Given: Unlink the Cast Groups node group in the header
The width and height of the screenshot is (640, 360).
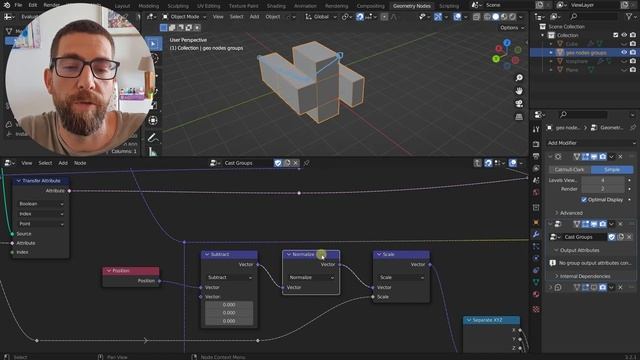Looking at the screenshot, I should (x=296, y=163).
